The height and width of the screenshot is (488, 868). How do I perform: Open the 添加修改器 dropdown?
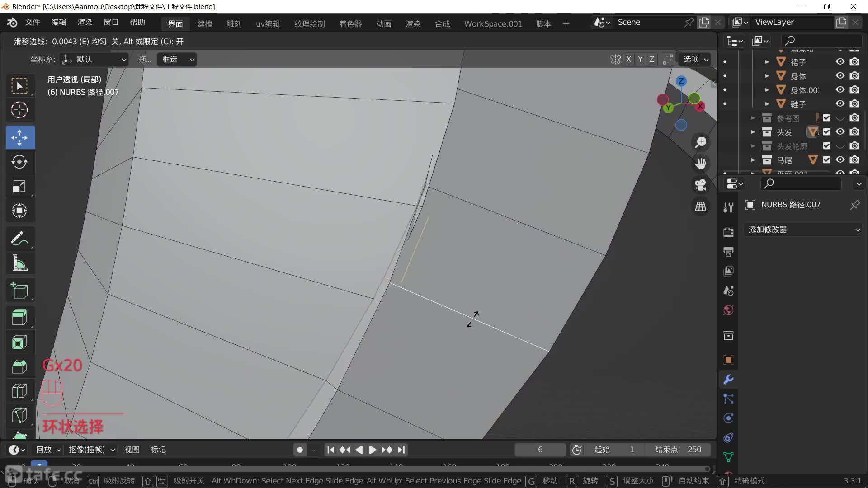(803, 230)
